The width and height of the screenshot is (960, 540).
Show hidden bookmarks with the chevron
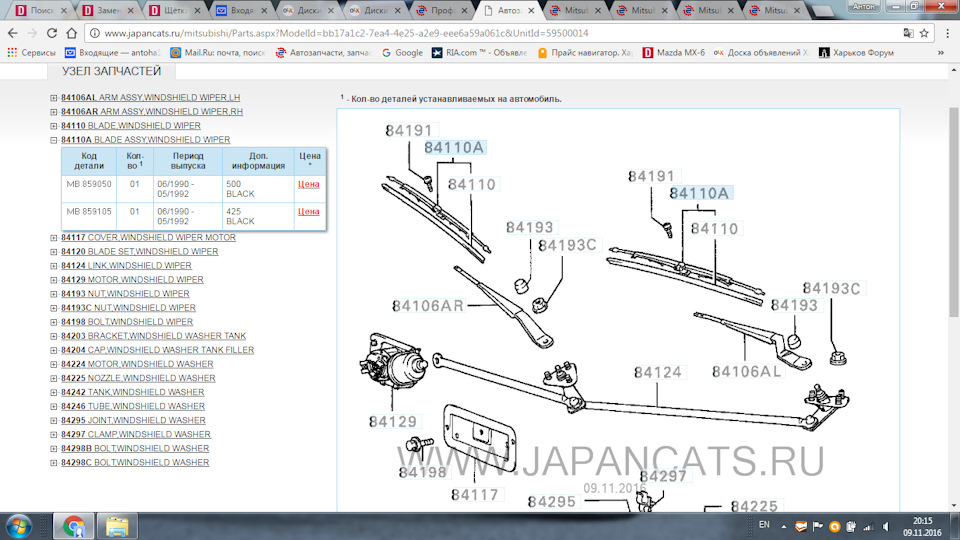click(x=940, y=53)
